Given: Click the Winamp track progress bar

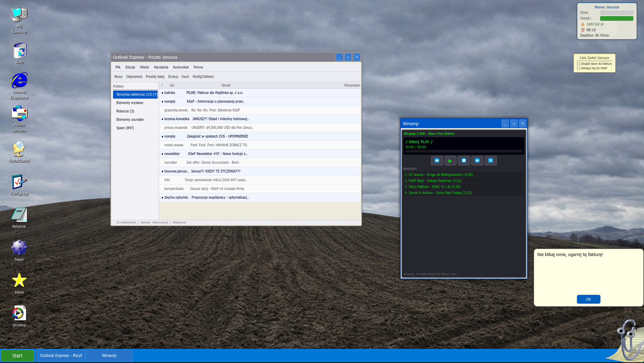Looking at the screenshot, I should [x=464, y=152].
